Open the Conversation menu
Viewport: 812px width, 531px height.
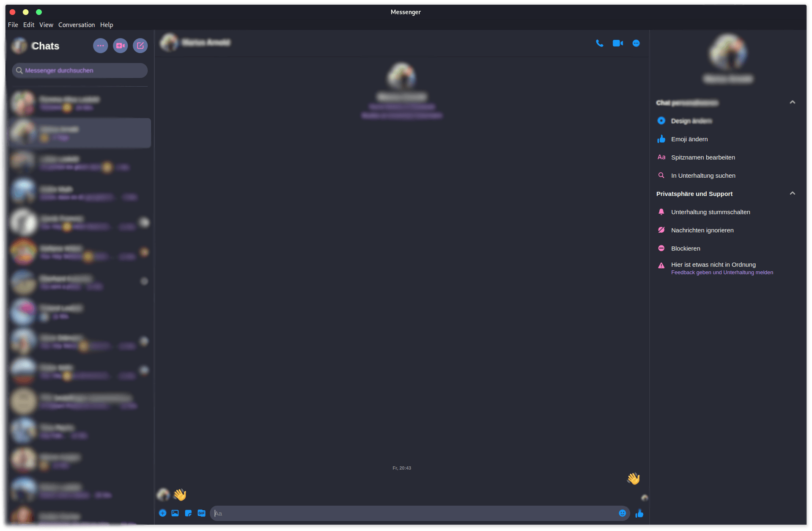point(77,25)
